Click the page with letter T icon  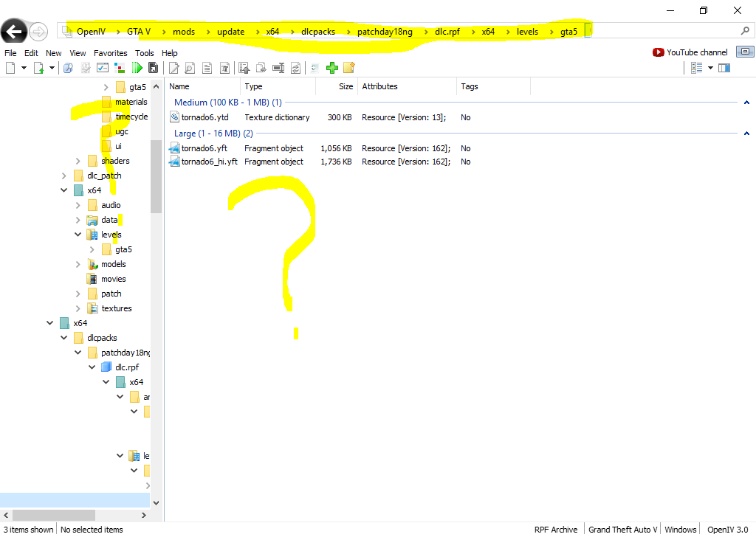pyautogui.click(x=224, y=68)
